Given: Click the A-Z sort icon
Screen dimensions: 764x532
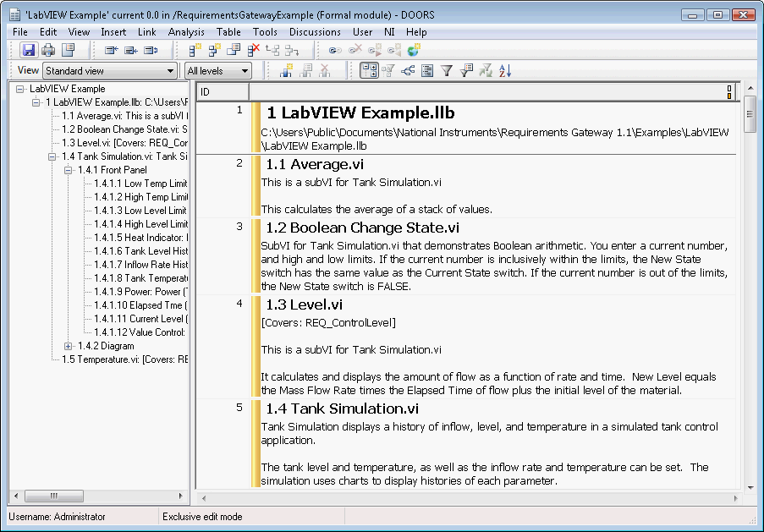Looking at the screenshot, I should 505,72.
